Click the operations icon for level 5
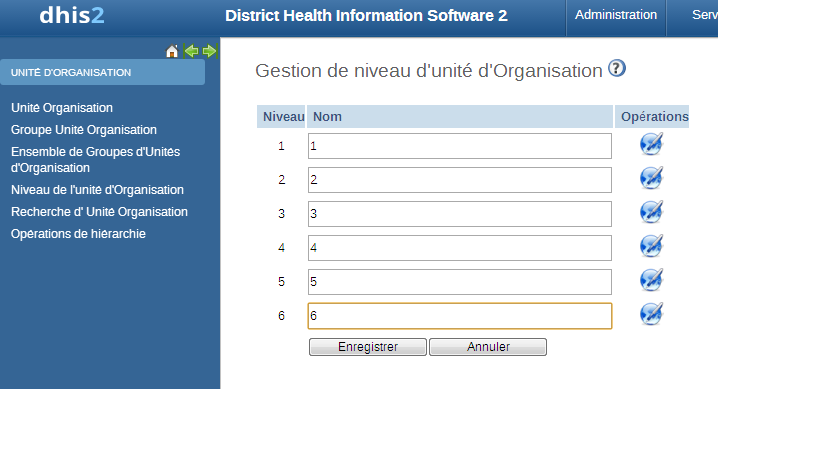Image resolution: width=819 pixels, height=460 pixels. (x=651, y=281)
